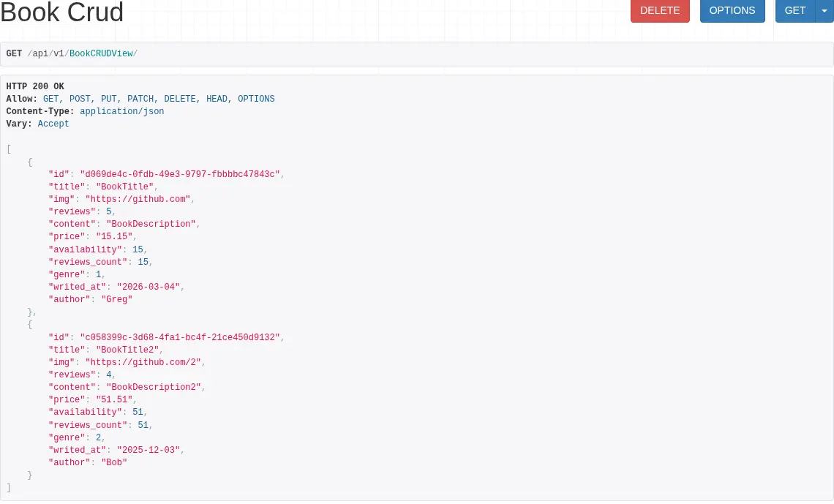Select the genre value 1
Screen dimensions: 834x504
tap(99, 274)
